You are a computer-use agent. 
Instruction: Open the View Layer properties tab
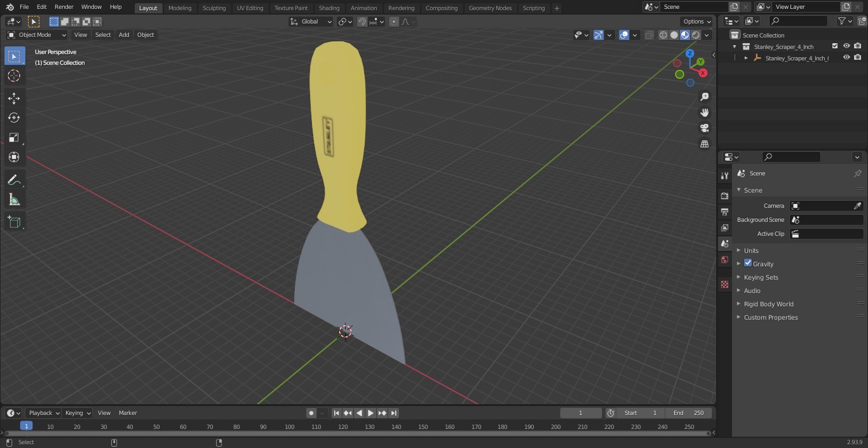[x=724, y=227]
